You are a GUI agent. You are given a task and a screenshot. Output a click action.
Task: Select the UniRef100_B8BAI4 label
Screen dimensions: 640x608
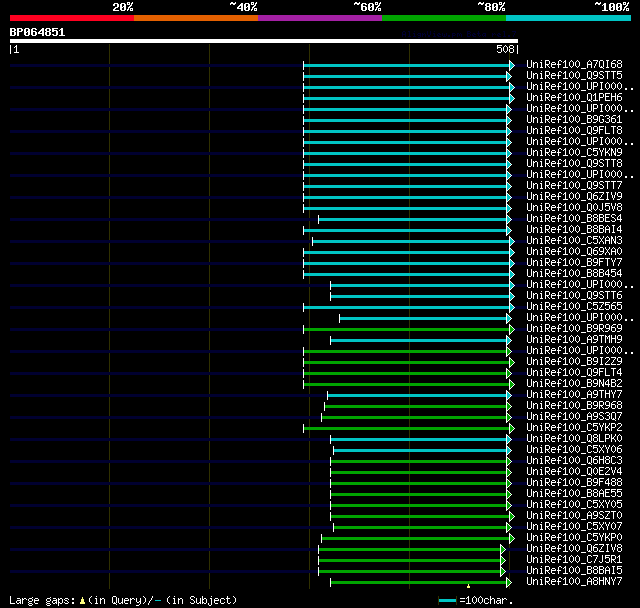pyautogui.click(x=574, y=230)
